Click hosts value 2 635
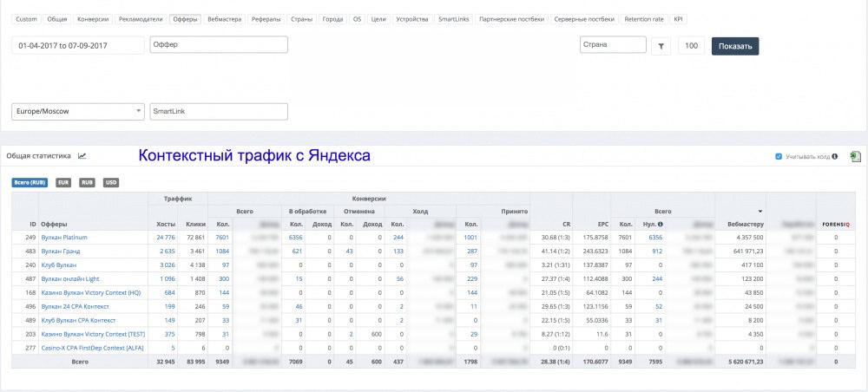The height and width of the screenshot is (392, 868). 168,251
